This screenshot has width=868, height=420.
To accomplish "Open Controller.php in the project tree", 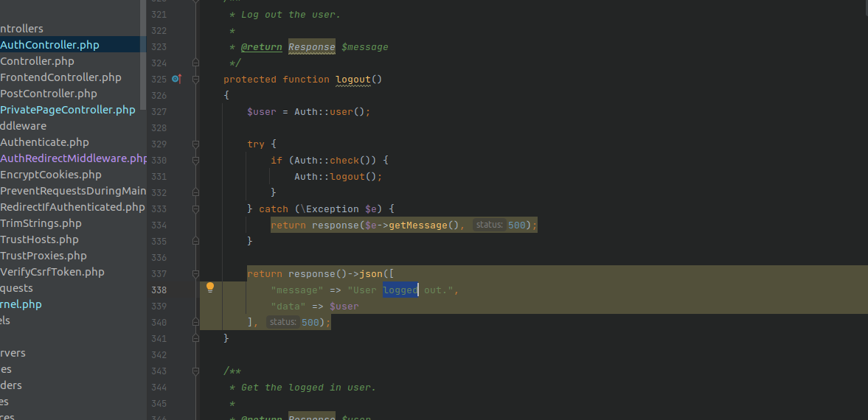I will pyautogui.click(x=37, y=61).
